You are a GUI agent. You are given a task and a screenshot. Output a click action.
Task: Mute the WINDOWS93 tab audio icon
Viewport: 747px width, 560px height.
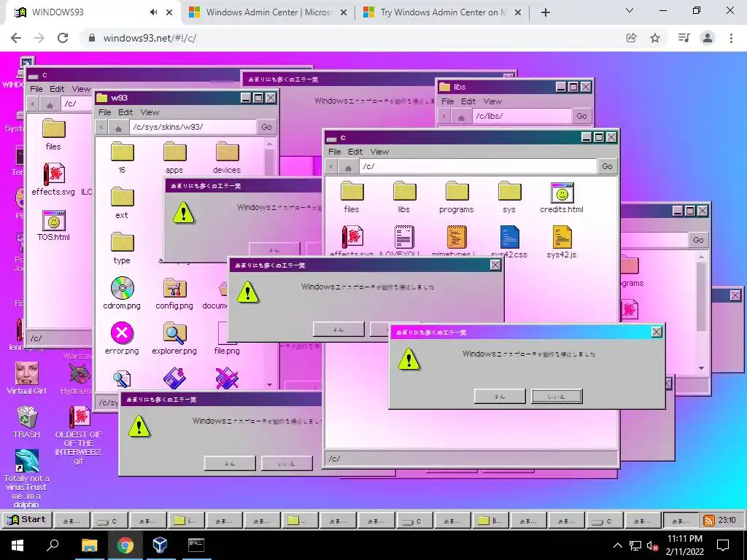click(x=153, y=12)
